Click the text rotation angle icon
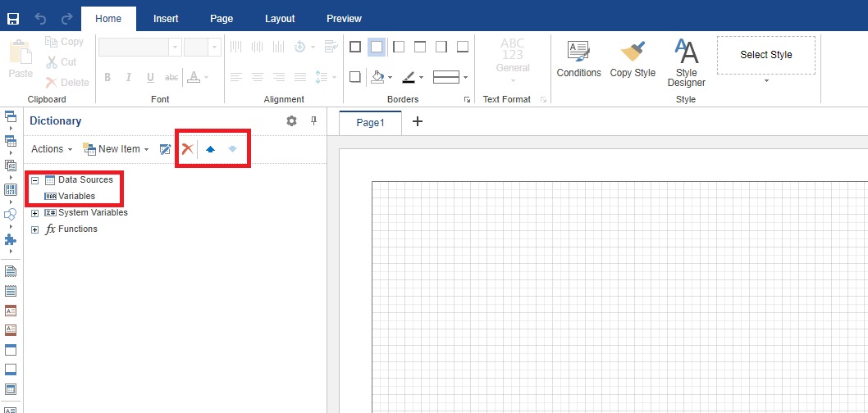Image resolution: width=868 pixels, height=413 pixels. click(x=299, y=47)
